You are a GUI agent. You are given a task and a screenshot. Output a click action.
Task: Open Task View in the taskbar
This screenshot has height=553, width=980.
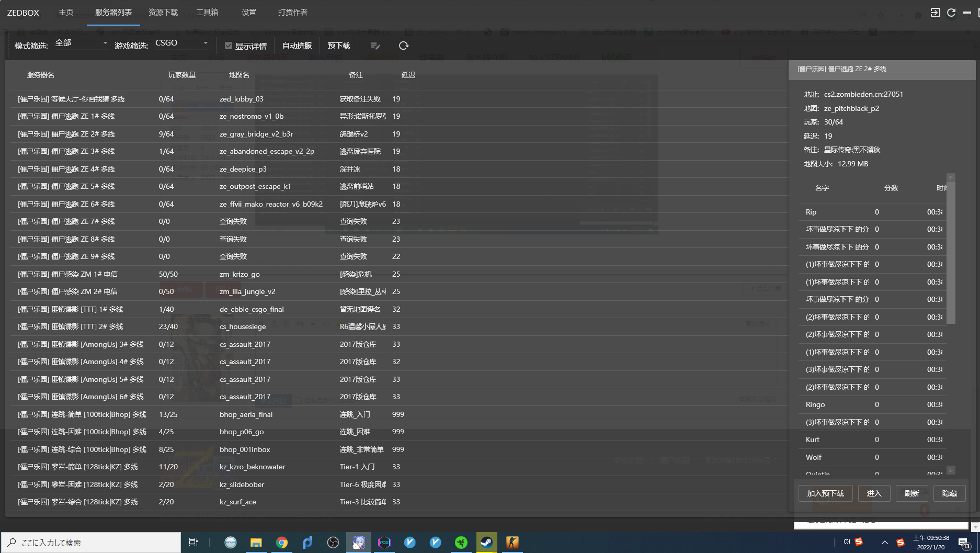click(193, 543)
